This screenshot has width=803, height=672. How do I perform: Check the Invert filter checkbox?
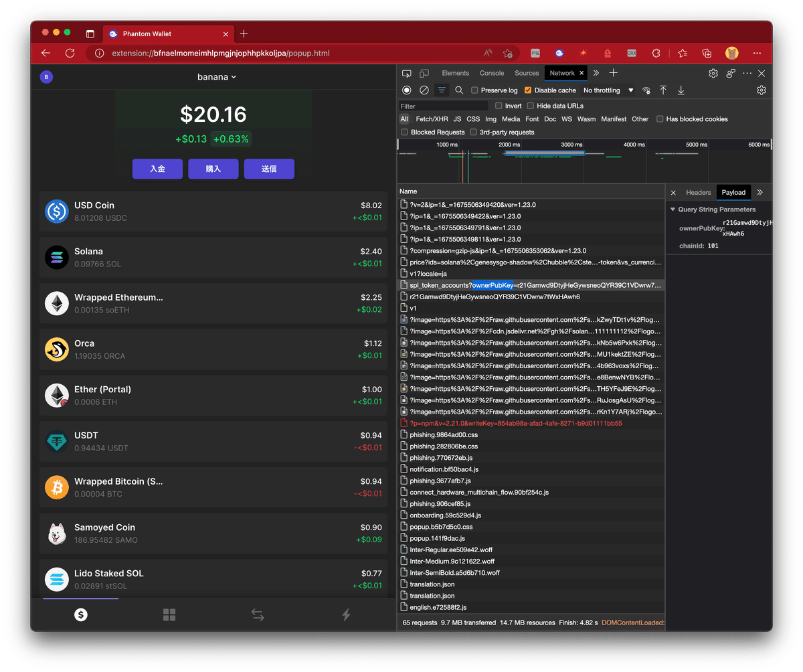(499, 106)
